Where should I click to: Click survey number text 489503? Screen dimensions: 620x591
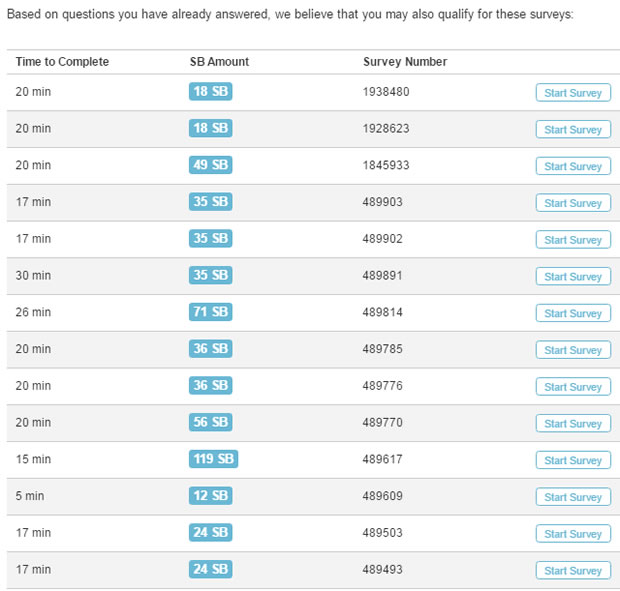click(382, 533)
